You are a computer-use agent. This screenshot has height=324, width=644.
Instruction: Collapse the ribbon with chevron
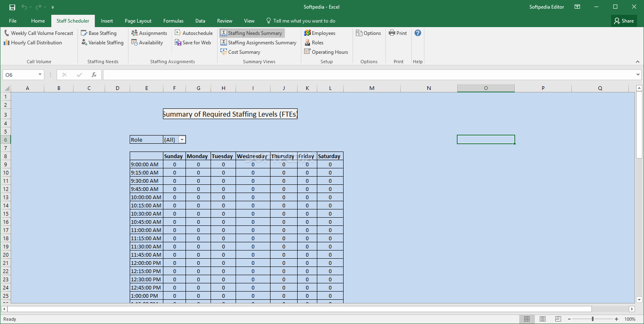(x=637, y=62)
